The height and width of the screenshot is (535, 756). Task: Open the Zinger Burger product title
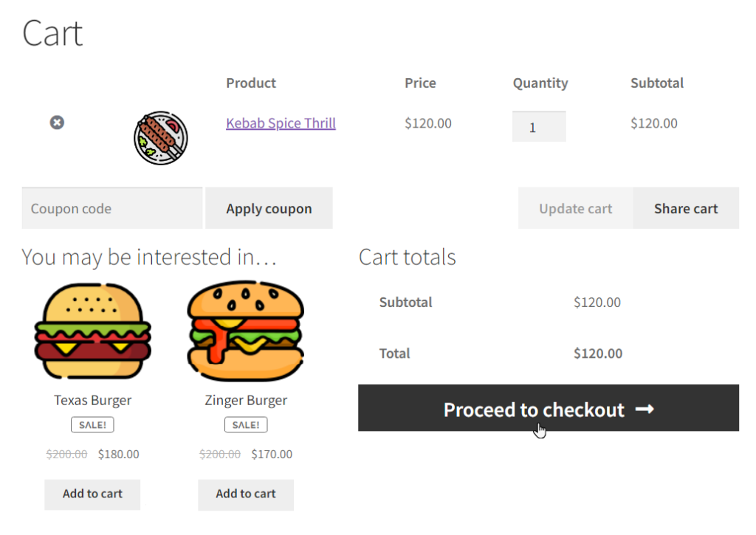[246, 400]
